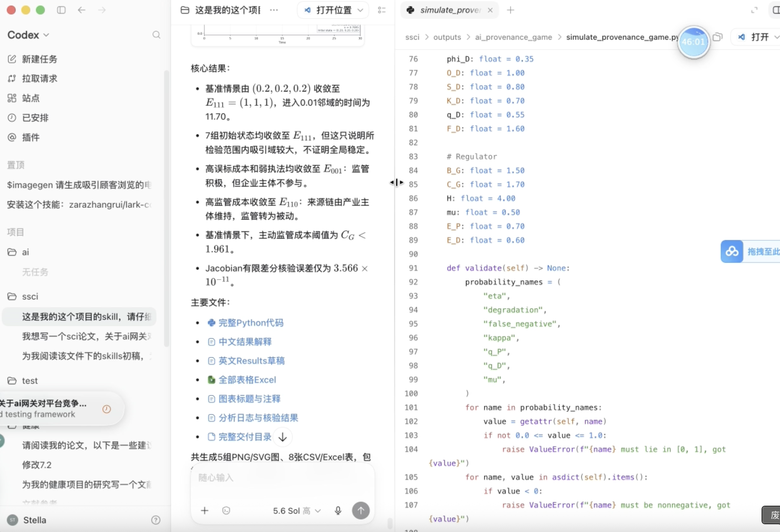Click code line 91 def validate
Viewport: 780px width, 532px height.
click(508, 268)
